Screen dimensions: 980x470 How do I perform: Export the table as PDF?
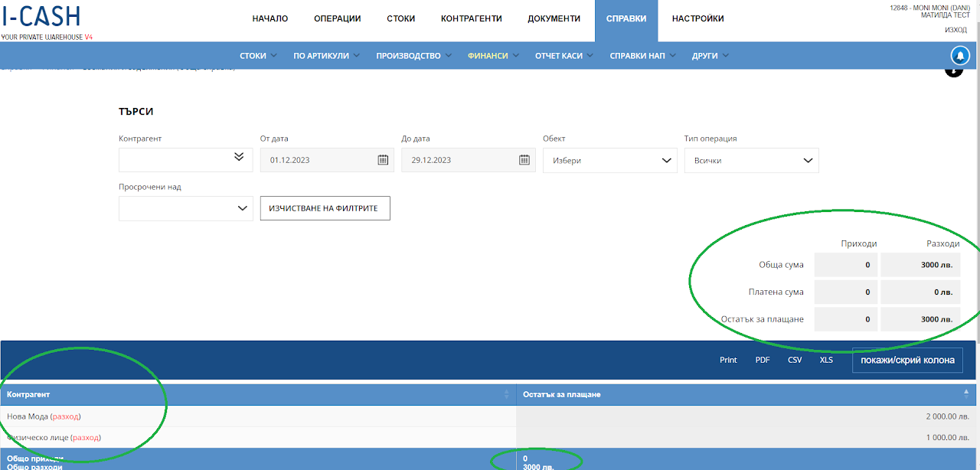tap(763, 360)
